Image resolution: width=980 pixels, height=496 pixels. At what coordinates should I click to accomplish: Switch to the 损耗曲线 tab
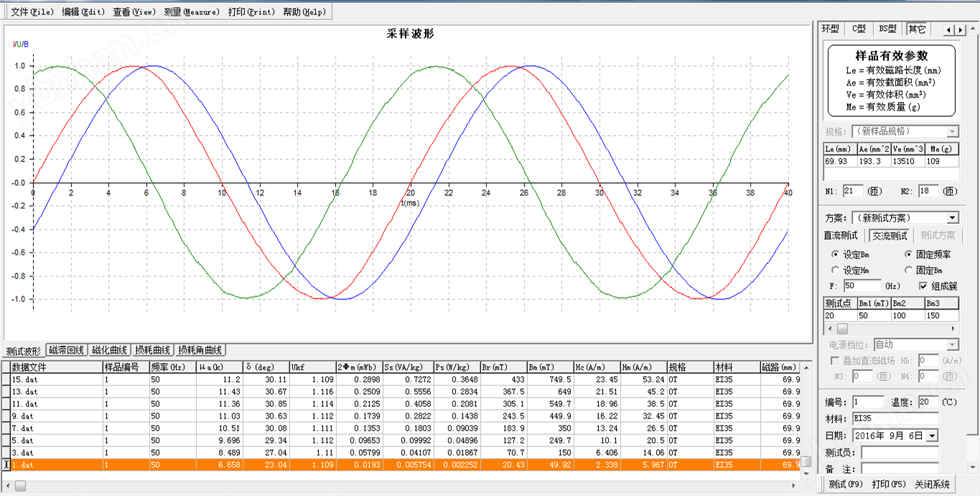(x=152, y=350)
